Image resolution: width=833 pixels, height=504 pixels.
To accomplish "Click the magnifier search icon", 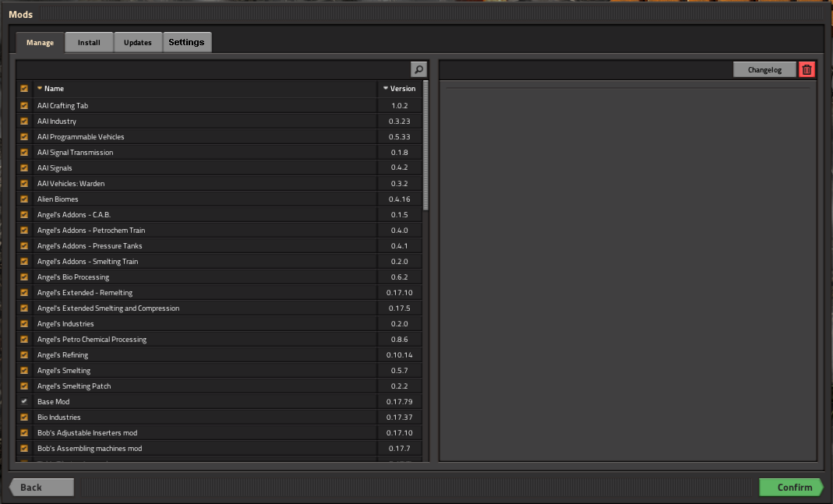I will 419,70.
